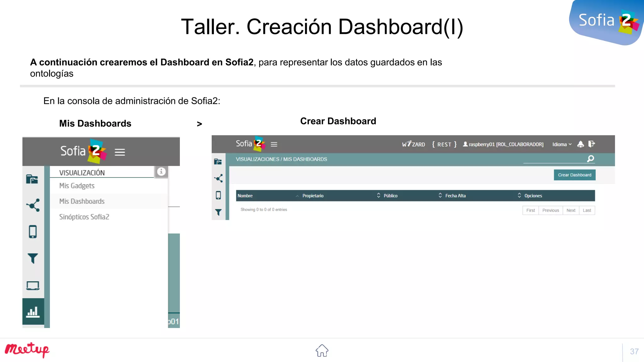Go to Next page of table
This screenshot has width=644, height=362.
[571, 211]
